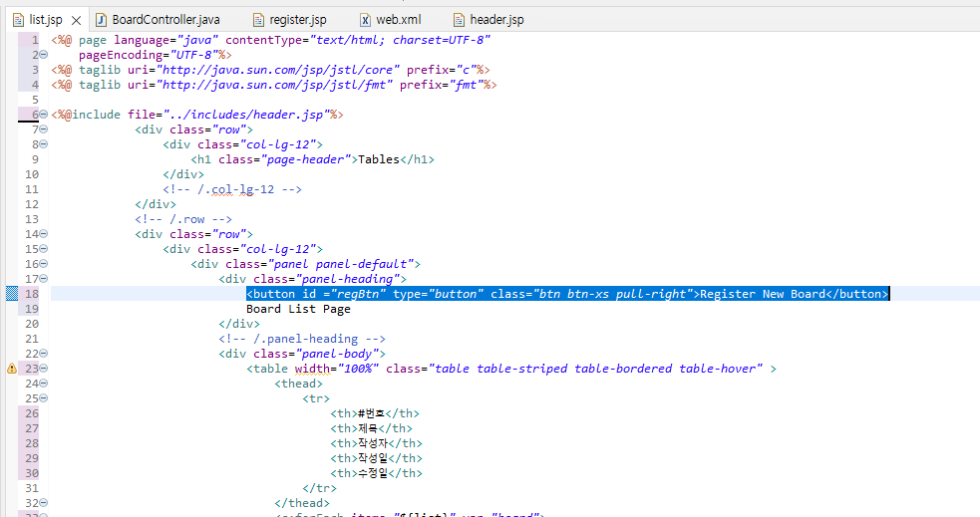Click the closing </thead> tag

[x=302, y=503]
